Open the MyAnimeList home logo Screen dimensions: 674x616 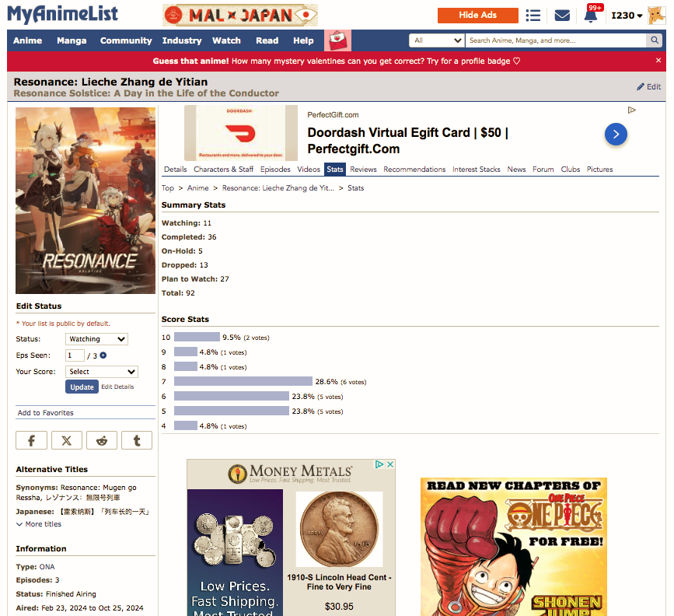point(62,14)
